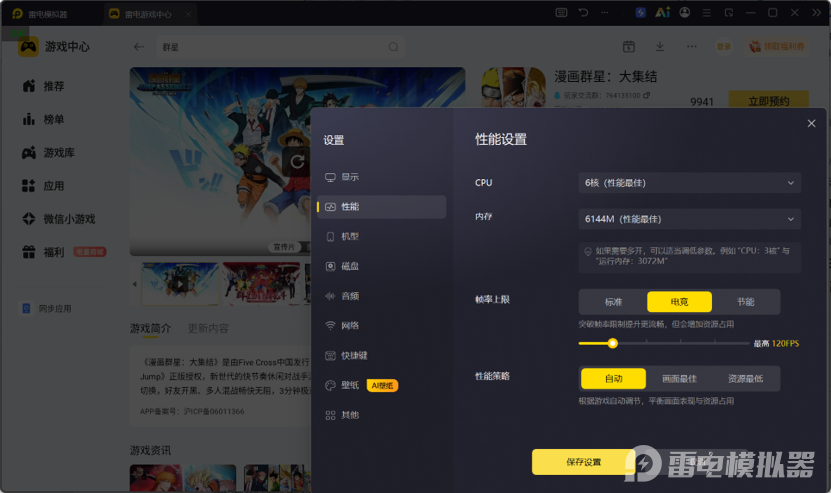Open the downloads icon in game center

(x=660, y=47)
